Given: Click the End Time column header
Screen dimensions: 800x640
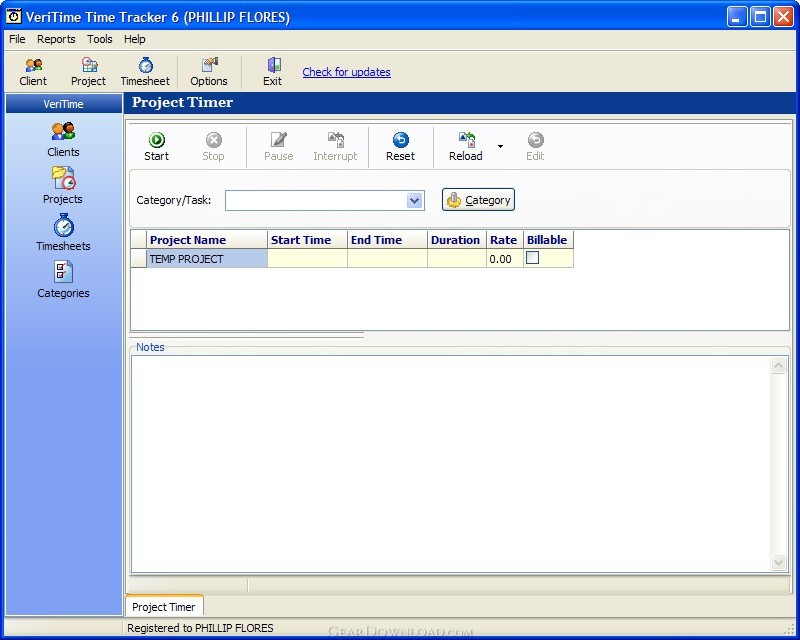Looking at the screenshot, I should click(x=387, y=240).
